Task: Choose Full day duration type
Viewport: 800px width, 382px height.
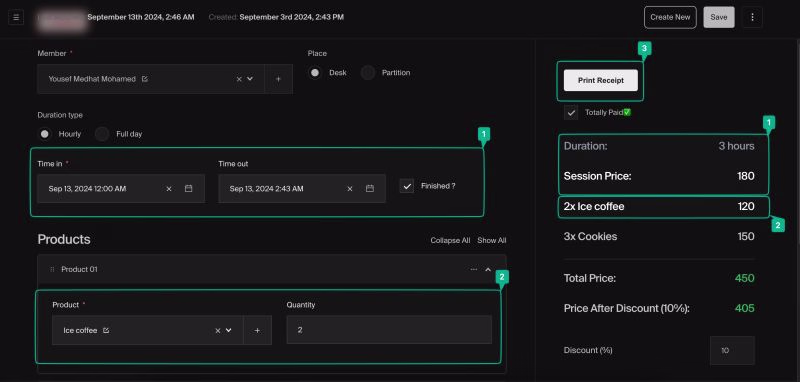Action: (102, 134)
